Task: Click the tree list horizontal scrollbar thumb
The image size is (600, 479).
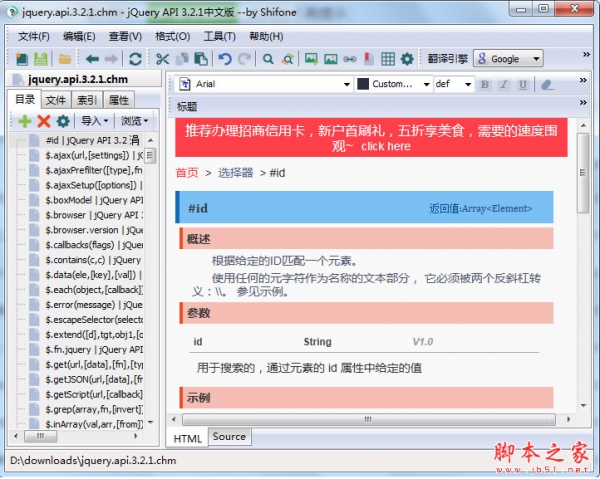Action: pos(41,436)
